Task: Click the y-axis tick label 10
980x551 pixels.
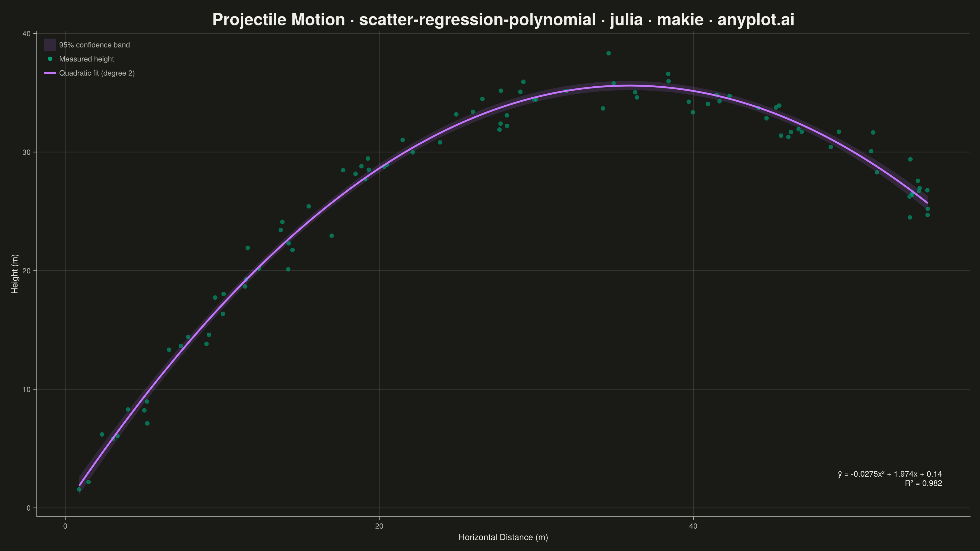Action: point(26,389)
